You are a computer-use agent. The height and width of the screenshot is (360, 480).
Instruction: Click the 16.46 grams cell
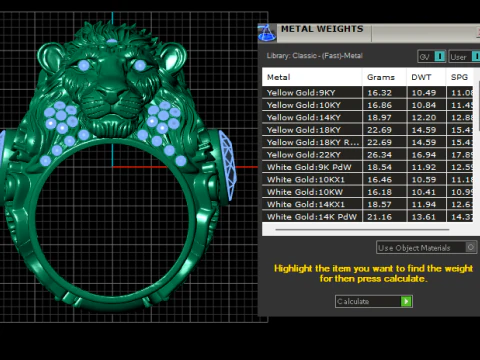[x=384, y=179]
